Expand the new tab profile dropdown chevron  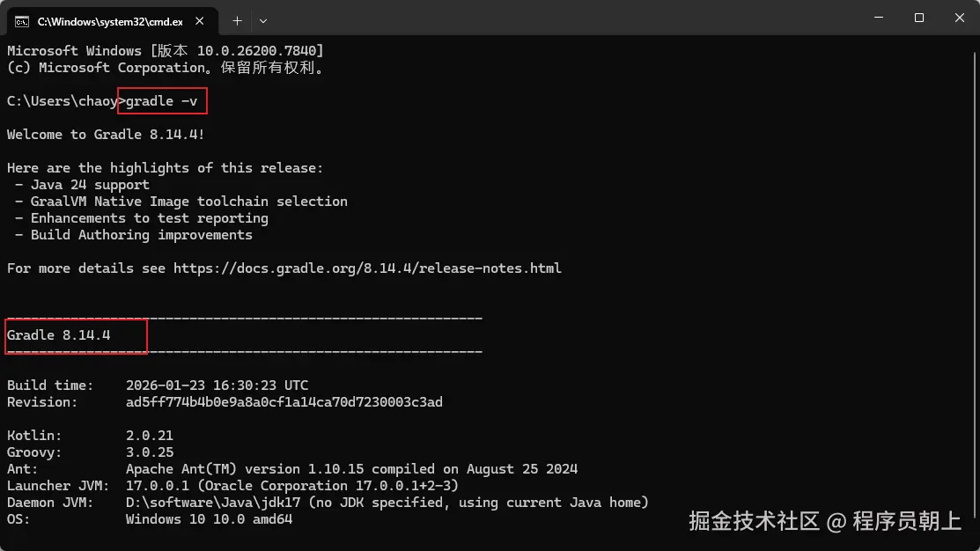(x=263, y=19)
